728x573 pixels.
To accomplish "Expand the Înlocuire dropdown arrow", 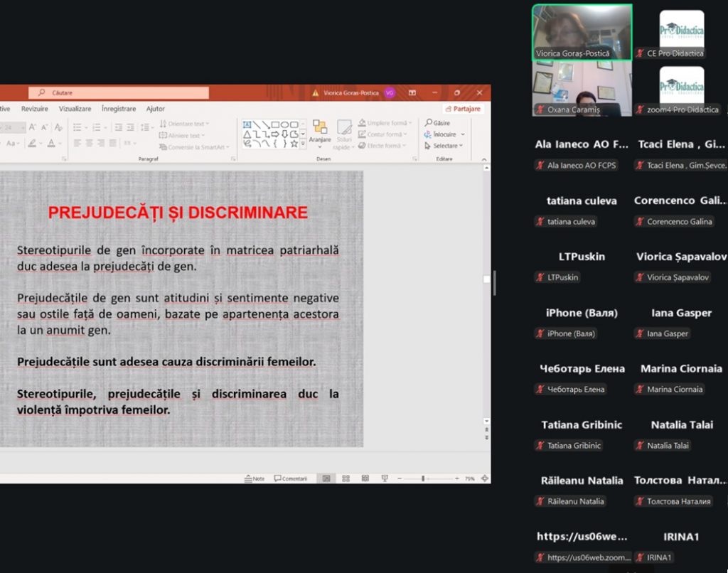I will (463, 134).
